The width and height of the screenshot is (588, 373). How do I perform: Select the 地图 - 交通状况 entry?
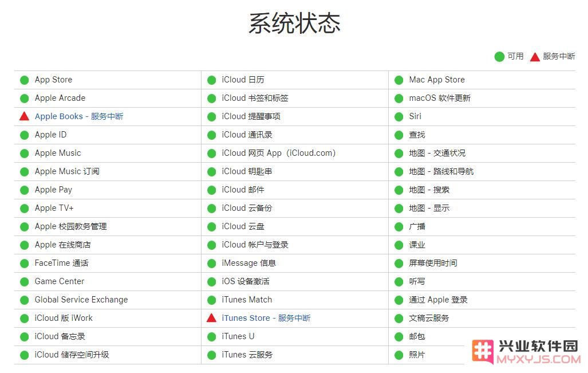(437, 153)
